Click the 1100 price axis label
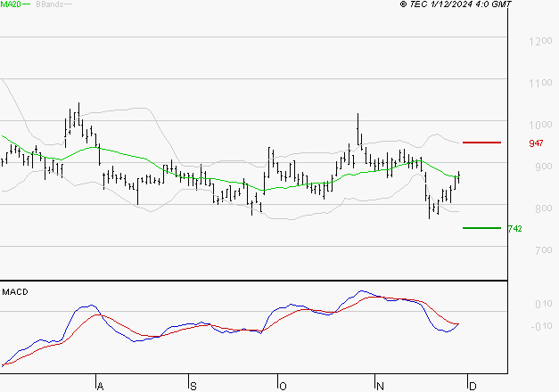This screenshot has height=392, width=559. [540, 83]
